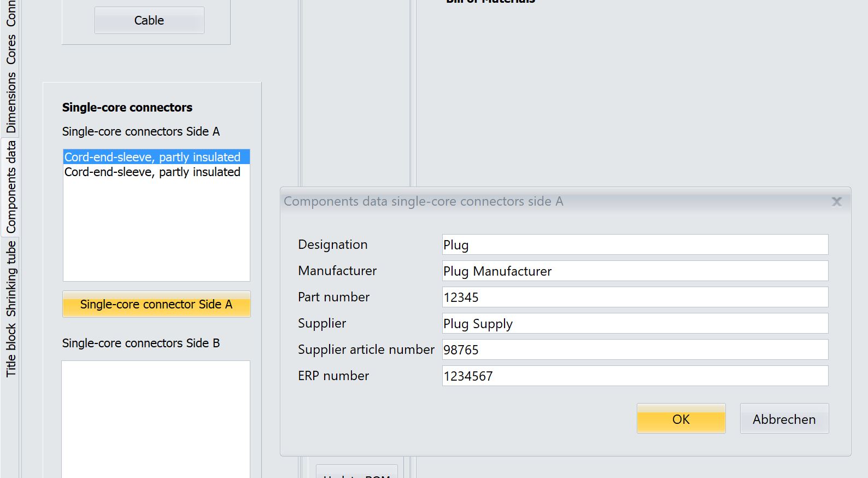The height and width of the screenshot is (478, 868).
Task: Click the Designation field containing Plug
Action: [635, 244]
